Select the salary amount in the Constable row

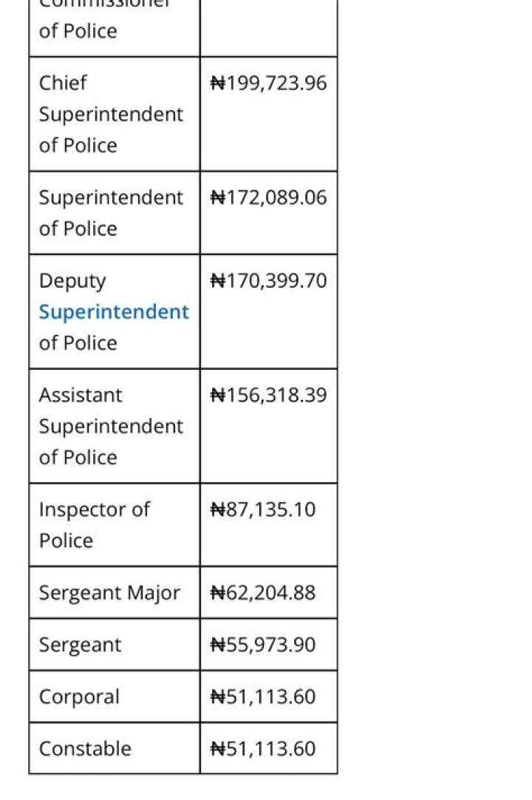263,748
